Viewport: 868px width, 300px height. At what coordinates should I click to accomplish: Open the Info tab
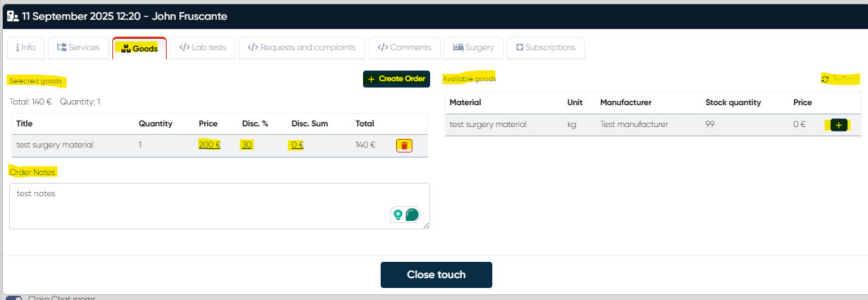coord(25,47)
